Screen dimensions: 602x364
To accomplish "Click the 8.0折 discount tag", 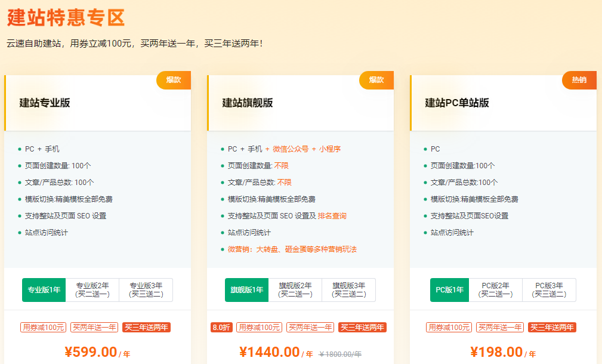I will tap(221, 328).
